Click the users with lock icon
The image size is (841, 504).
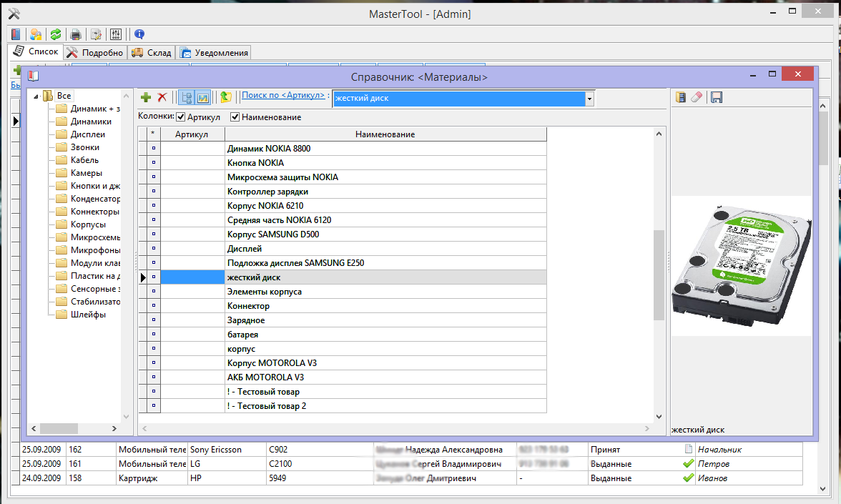point(36,34)
